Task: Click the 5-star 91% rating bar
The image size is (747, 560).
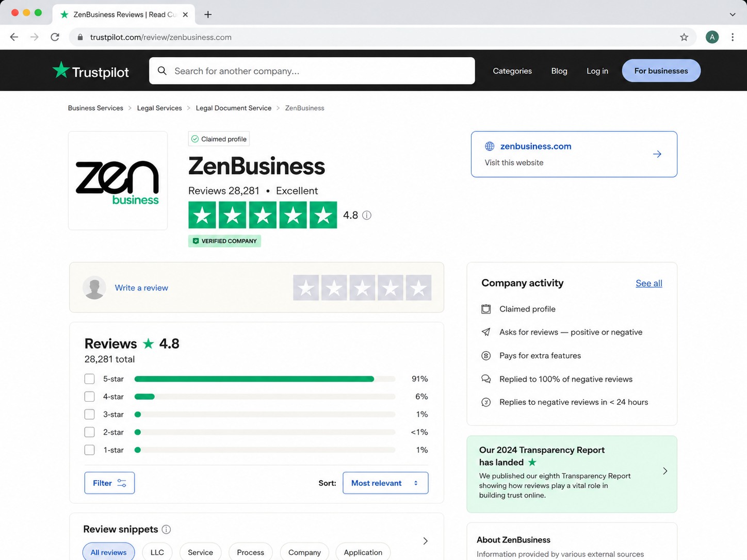Action: pyautogui.click(x=265, y=379)
